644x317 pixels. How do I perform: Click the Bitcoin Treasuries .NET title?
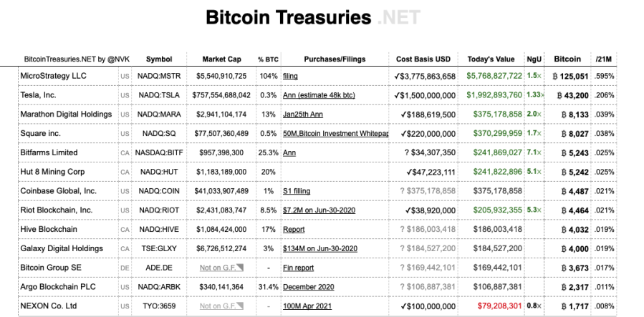[313, 18]
